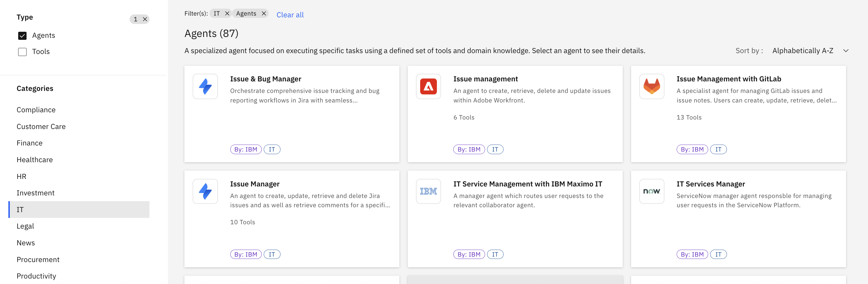The width and height of the screenshot is (868, 284).
Task: Click the By: IBM tag on Issue management
Action: 469,149
